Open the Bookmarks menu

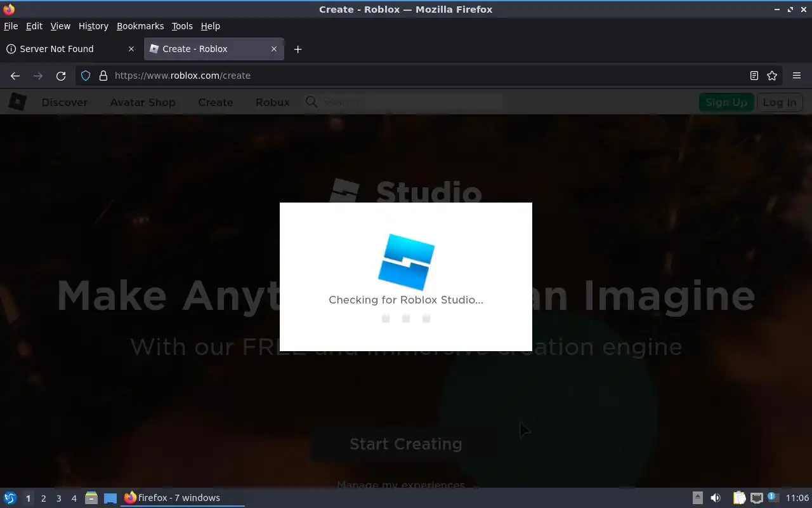click(x=140, y=26)
